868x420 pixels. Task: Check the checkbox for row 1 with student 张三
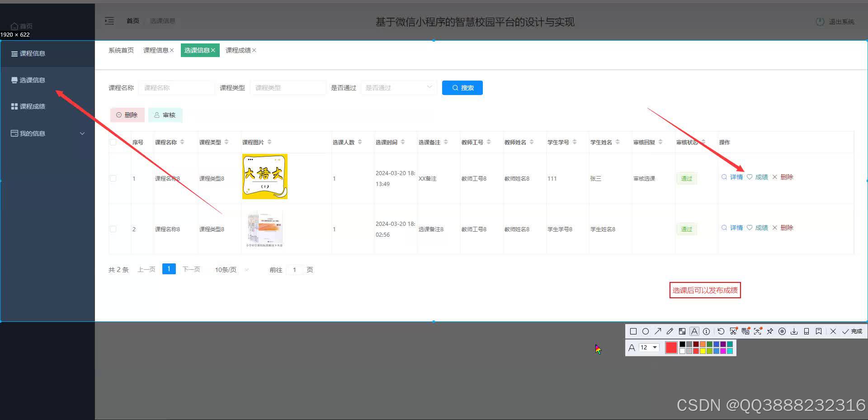tap(113, 178)
